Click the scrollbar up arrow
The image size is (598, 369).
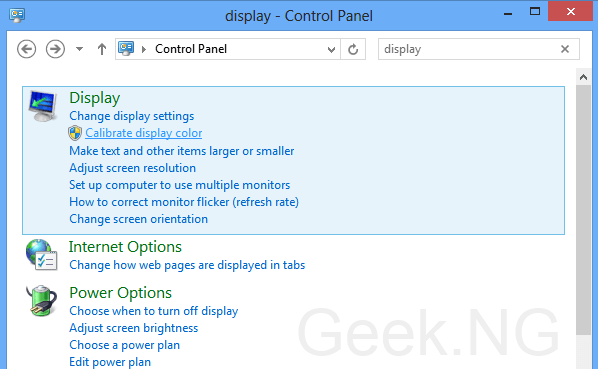tap(583, 77)
